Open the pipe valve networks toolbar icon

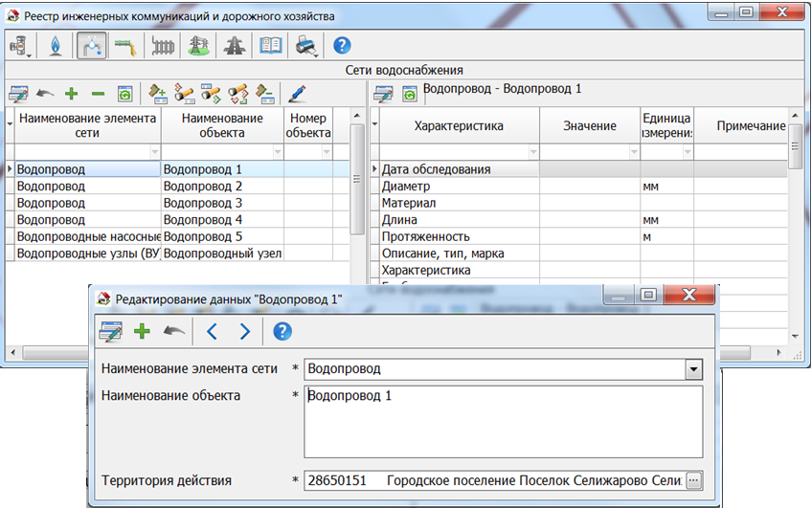coord(20,46)
